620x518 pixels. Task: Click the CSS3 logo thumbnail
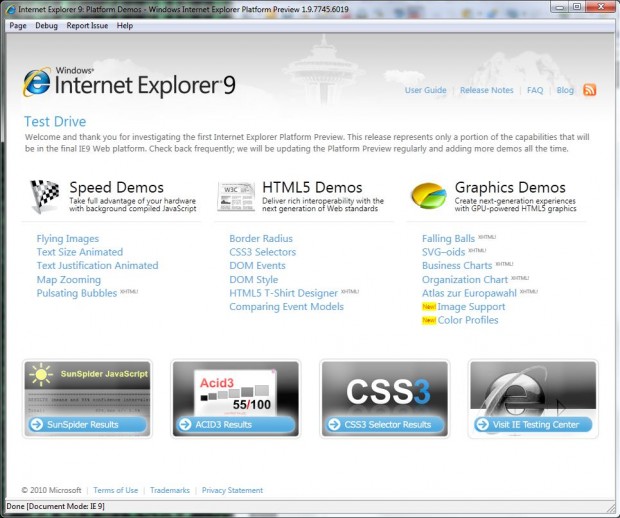pos(385,388)
